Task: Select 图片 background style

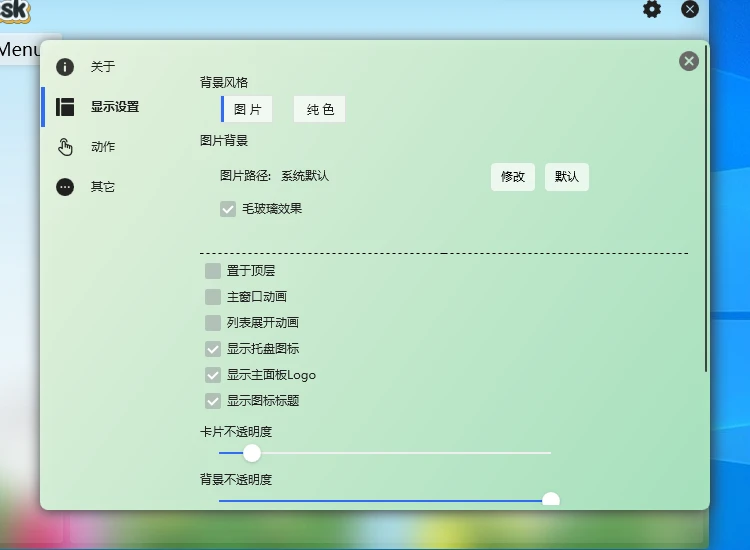Action: (x=247, y=109)
